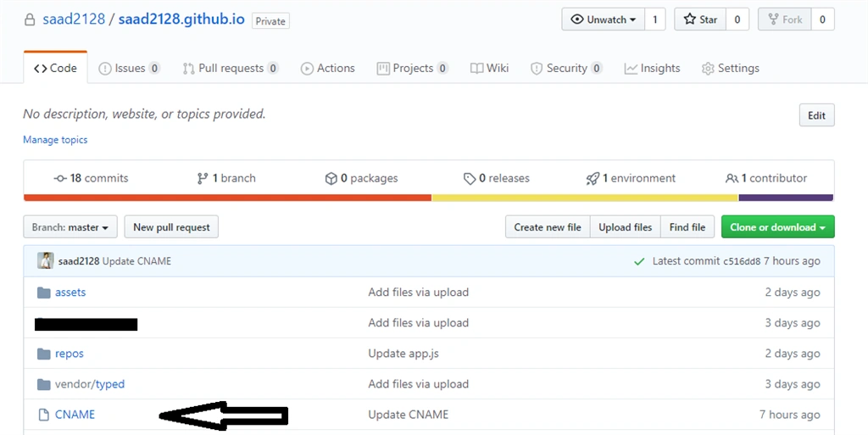View the 1 contributor page

(x=766, y=178)
